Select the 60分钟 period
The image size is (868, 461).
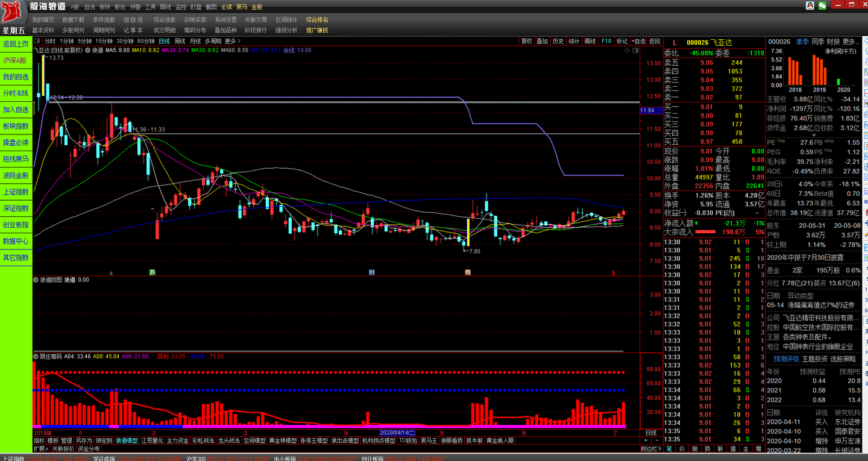point(146,41)
